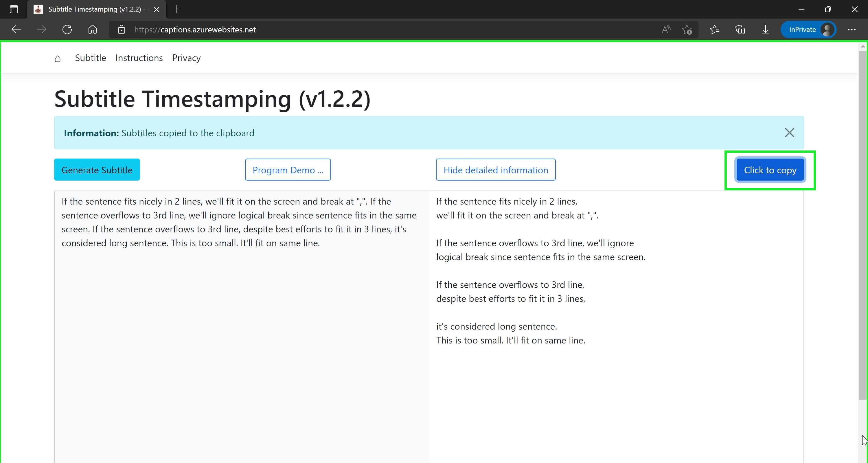
Task: Go to the Privacy page link
Action: [186, 58]
